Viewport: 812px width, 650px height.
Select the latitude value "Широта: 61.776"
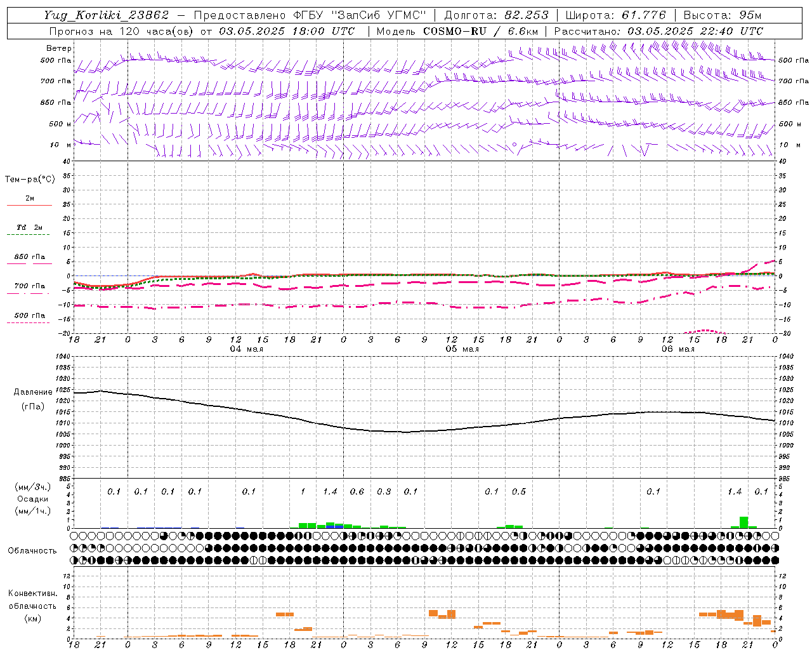pyautogui.click(x=615, y=15)
